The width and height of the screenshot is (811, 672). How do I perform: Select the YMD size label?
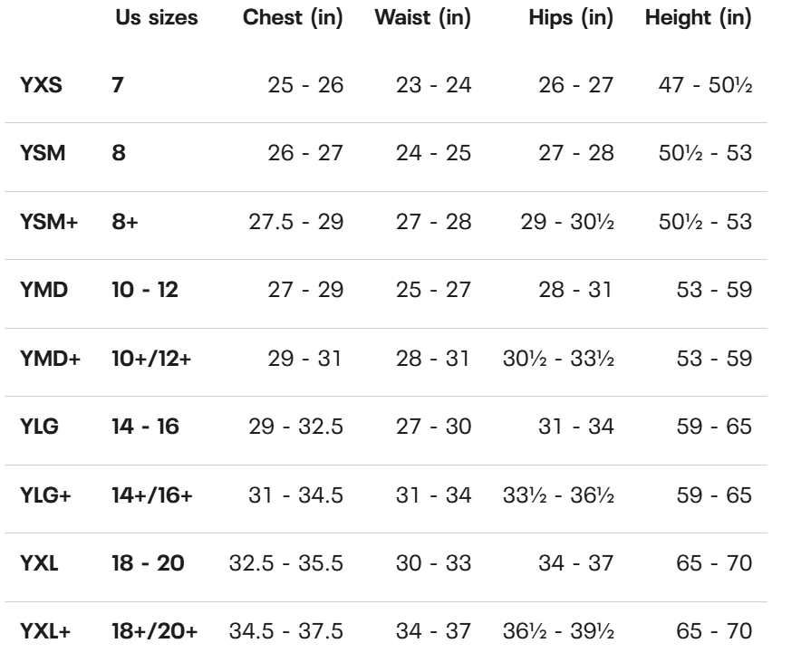pos(43,290)
